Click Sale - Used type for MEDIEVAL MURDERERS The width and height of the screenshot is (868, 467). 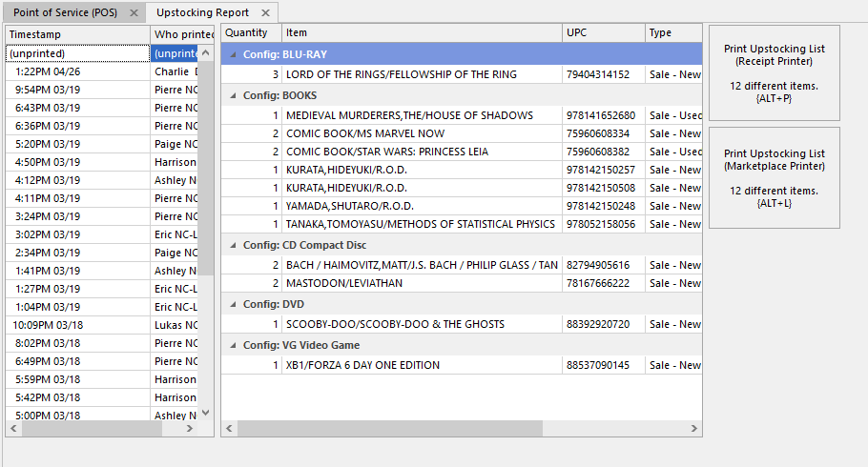(673, 115)
